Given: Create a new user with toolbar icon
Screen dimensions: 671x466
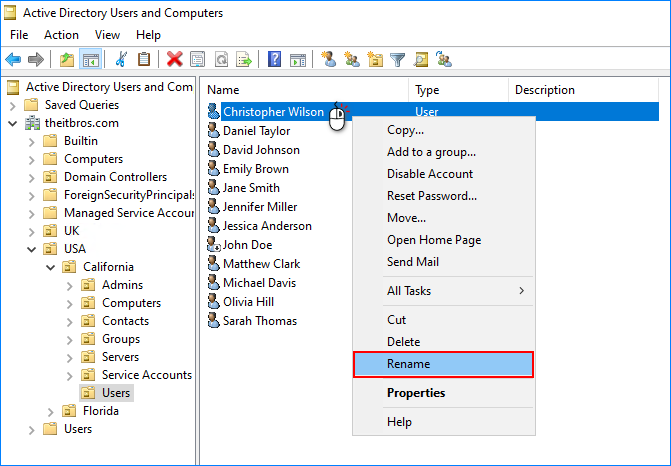Looking at the screenshot, I should (329, 59).
